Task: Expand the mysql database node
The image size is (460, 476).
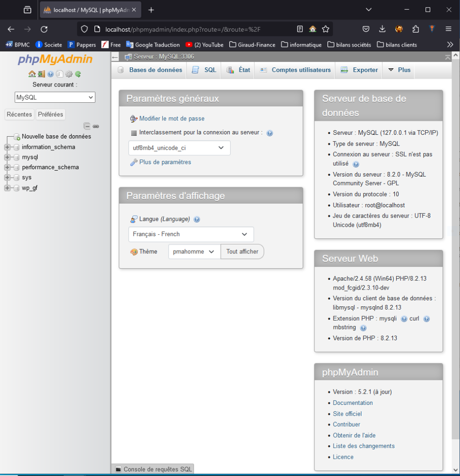Action: 7,157
